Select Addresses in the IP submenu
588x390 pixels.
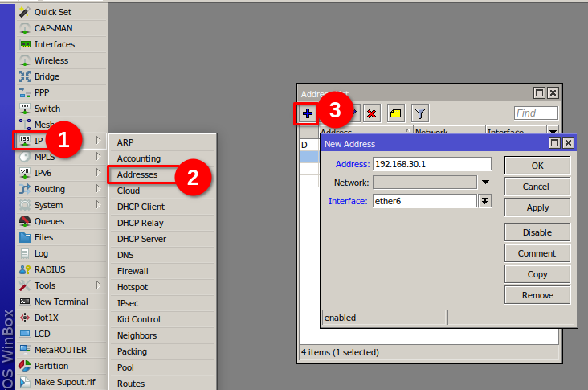(x=137, y=174)
